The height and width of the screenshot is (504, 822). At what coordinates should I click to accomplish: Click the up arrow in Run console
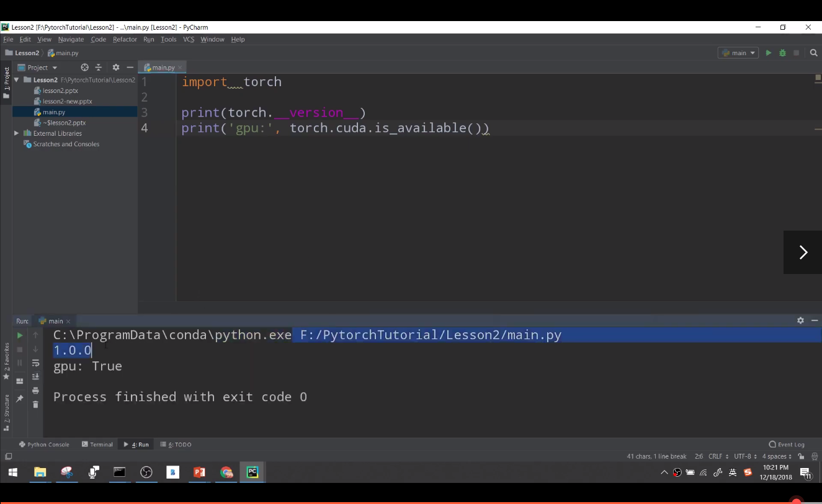(35, 335)
